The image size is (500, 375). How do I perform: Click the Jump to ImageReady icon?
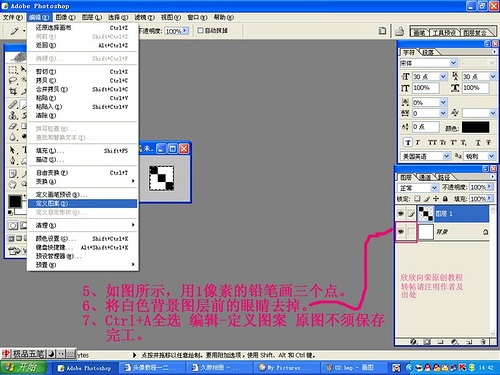click(x=14, y=251)
